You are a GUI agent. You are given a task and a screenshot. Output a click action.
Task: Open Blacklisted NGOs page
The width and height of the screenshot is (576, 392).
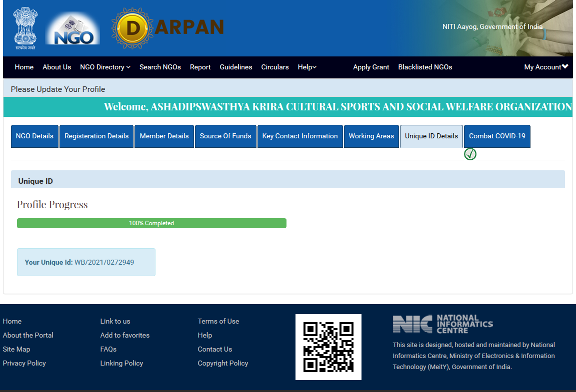tap(425, 67)
